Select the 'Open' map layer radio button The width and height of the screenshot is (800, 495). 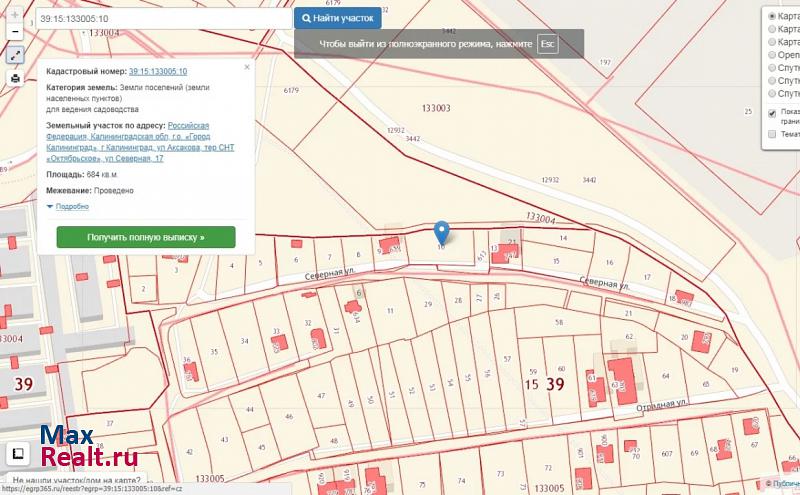point(771,56)
